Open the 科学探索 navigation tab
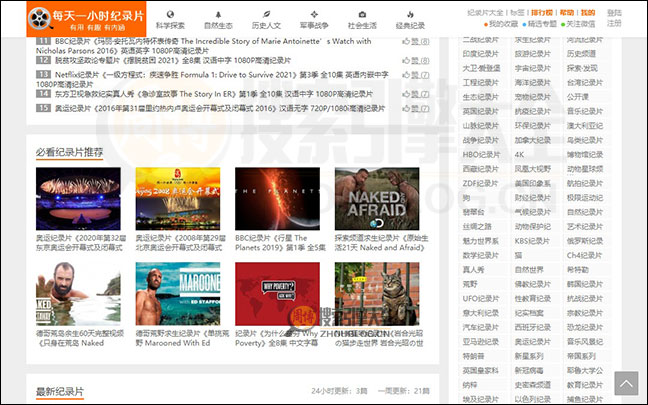648x405 pixels. point(170,23)
